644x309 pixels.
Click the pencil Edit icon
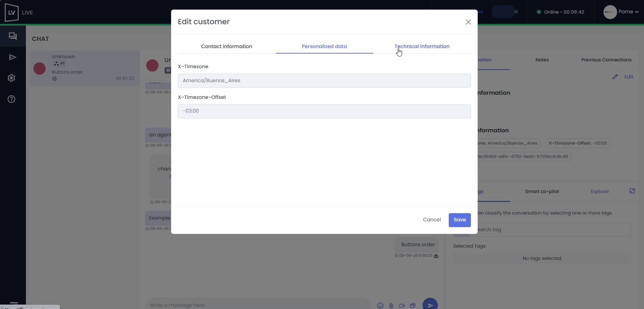pyautogui.click(x=615, y=77)
